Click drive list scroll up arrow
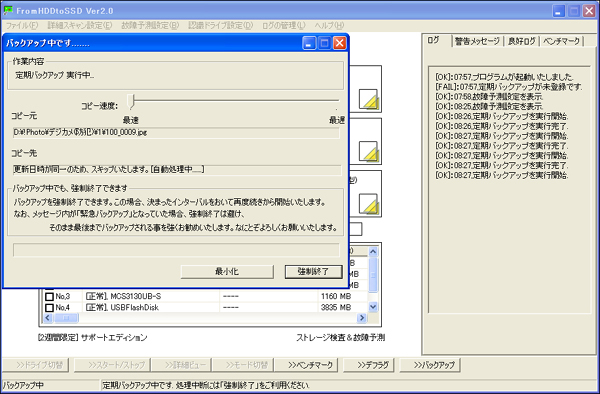This screenshot has height=394, width=600. [373, 251]
